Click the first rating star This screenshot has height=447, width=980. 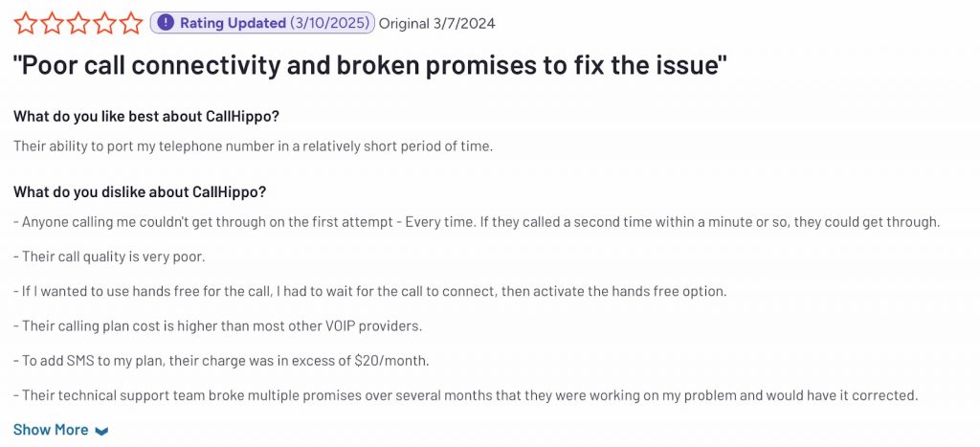click(25, 23)
